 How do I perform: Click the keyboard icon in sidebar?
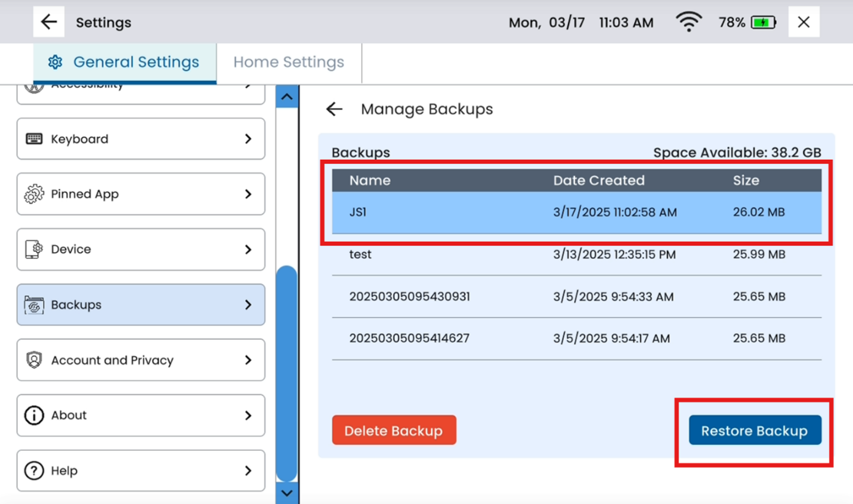coord(34,139)
